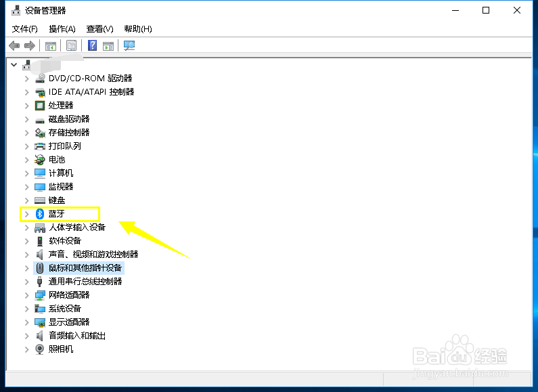Click Scan for hardware changes monitor icon
The width and height of the screenshot is (538, 392).
pos(129,45)
